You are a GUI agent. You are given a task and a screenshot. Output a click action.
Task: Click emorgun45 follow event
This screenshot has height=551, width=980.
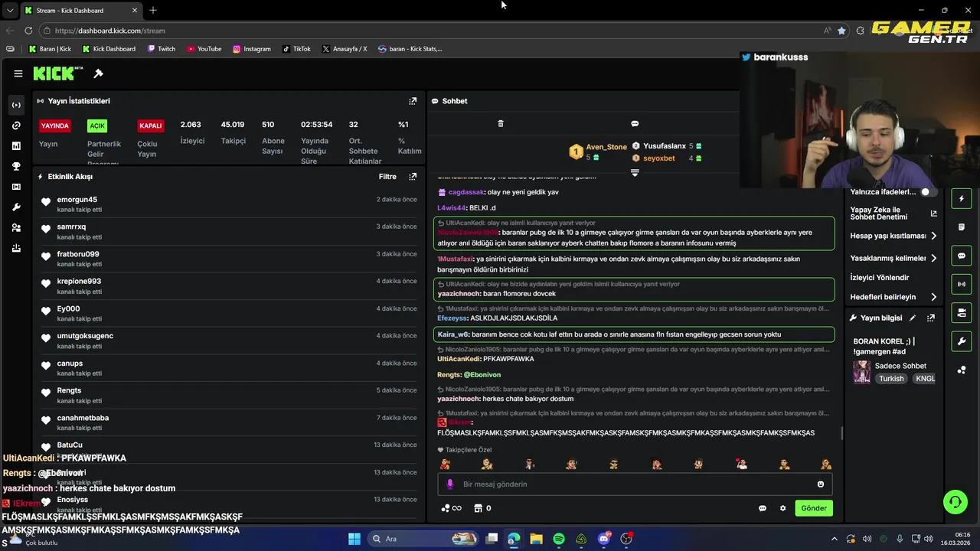coord(228,204)
